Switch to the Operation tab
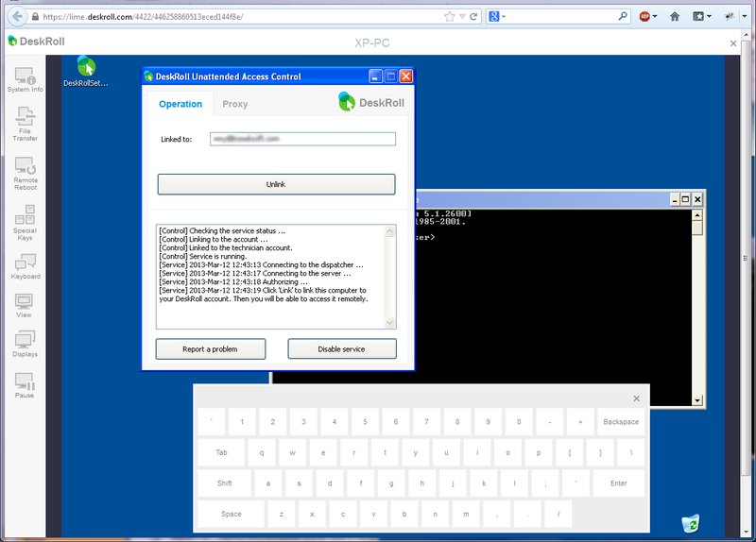The image size is (756, 542). click(x=180, y=104)
